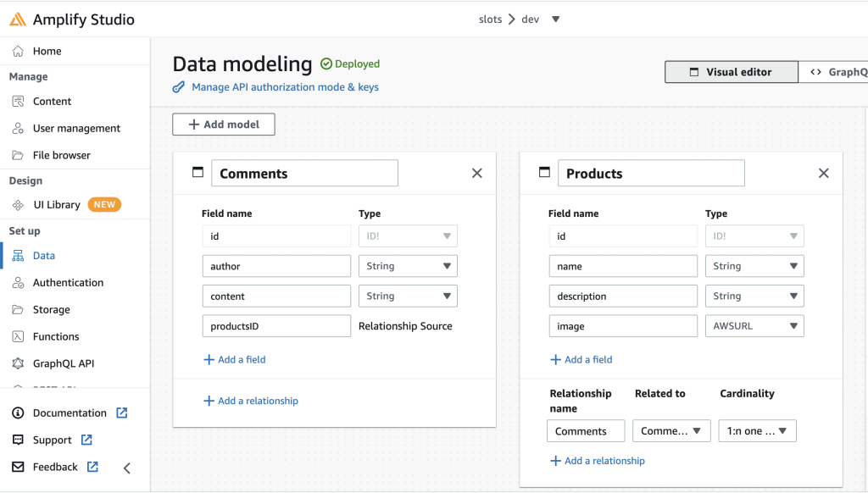This screenshot has width=868, height=493.
Task: Click the Add model button
Action: coord(223,124)
